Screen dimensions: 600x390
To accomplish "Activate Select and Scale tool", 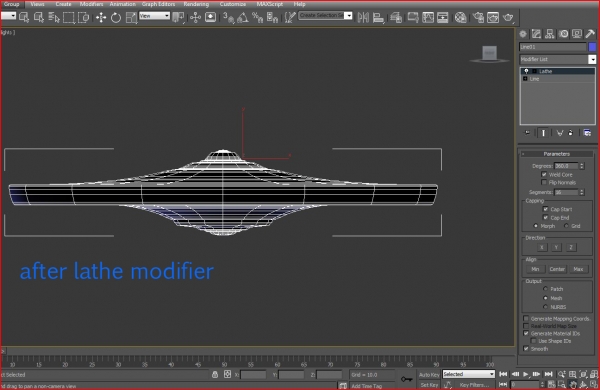I will 131,17.
